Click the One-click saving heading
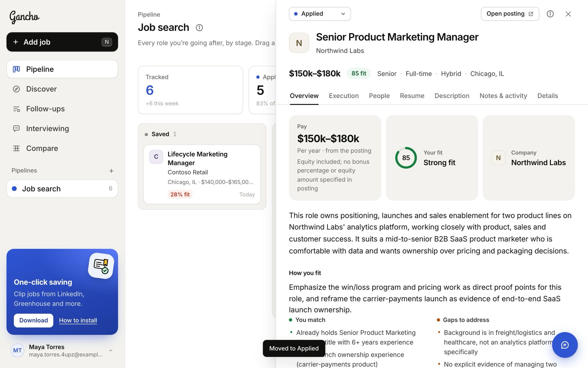This screenshot has height=368, width=588. pos(43,282)
